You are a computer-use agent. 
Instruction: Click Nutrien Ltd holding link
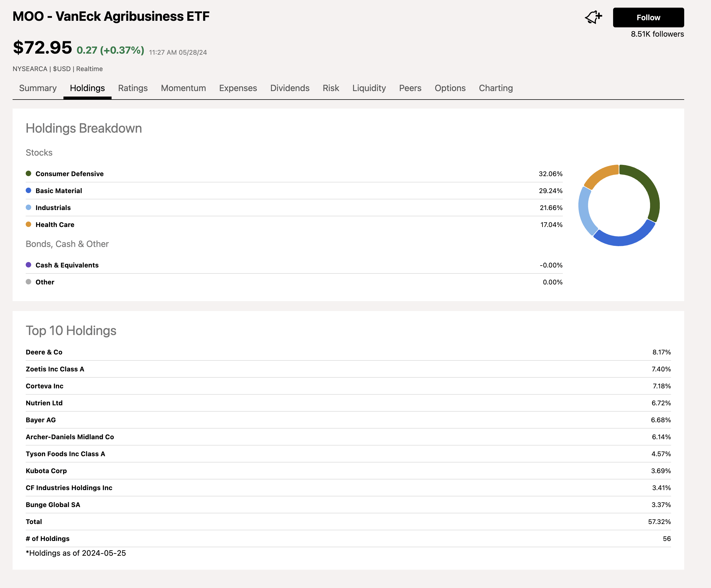(x=44, y=403)
